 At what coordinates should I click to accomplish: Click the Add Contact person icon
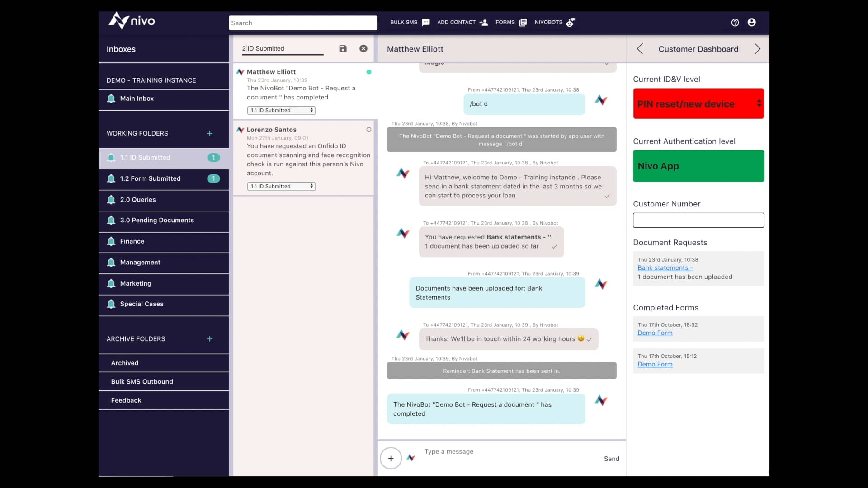(484, 23)
